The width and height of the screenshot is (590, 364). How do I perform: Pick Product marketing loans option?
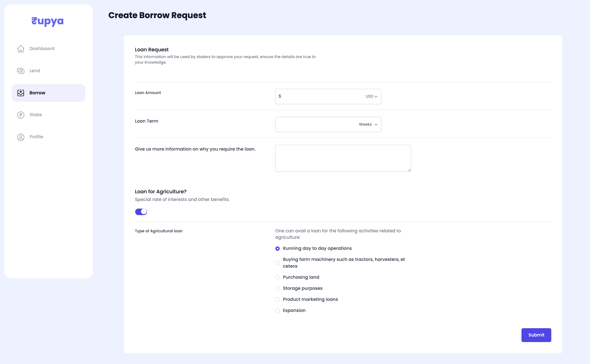click(x=277, y=299)
